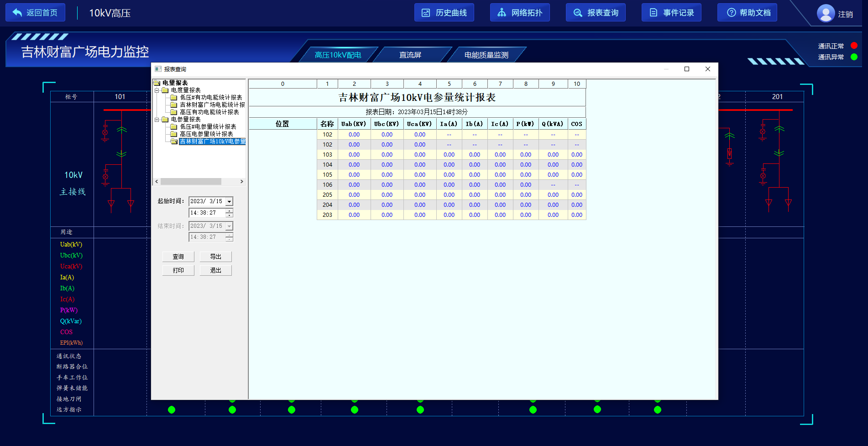This screenshot has height=446, width=868.
Task: Open the 事件记录 event log icon
Action: (x=653, y=13)
